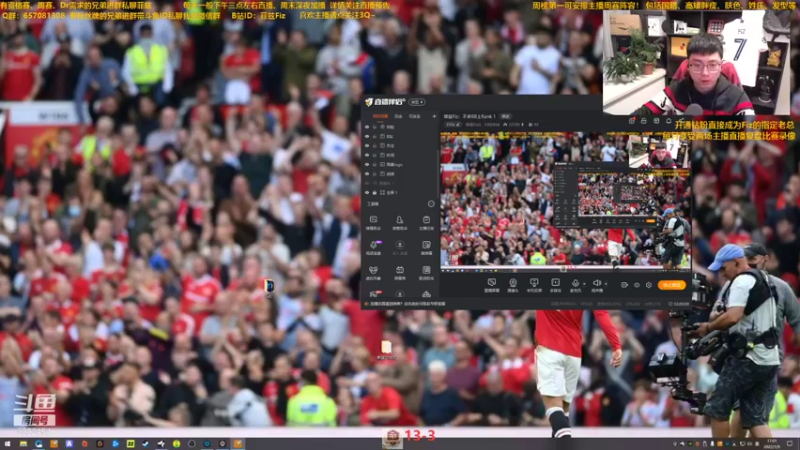Add a multimedia source
Screen dimensions: 800x450
click(x=555, y=285)
